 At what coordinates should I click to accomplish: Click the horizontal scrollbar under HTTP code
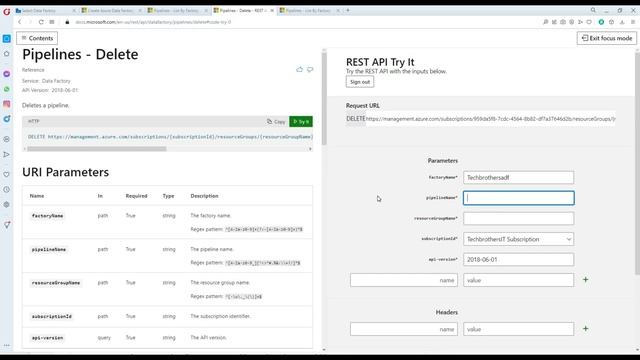click(97, 149)
